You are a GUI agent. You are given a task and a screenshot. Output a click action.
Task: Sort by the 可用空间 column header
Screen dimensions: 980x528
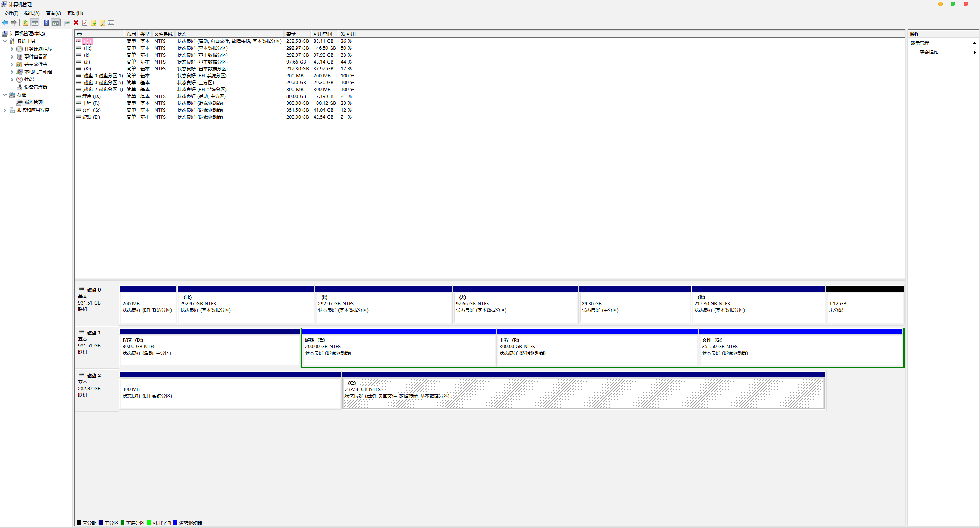pyautogui.click(x=322, y=34)
